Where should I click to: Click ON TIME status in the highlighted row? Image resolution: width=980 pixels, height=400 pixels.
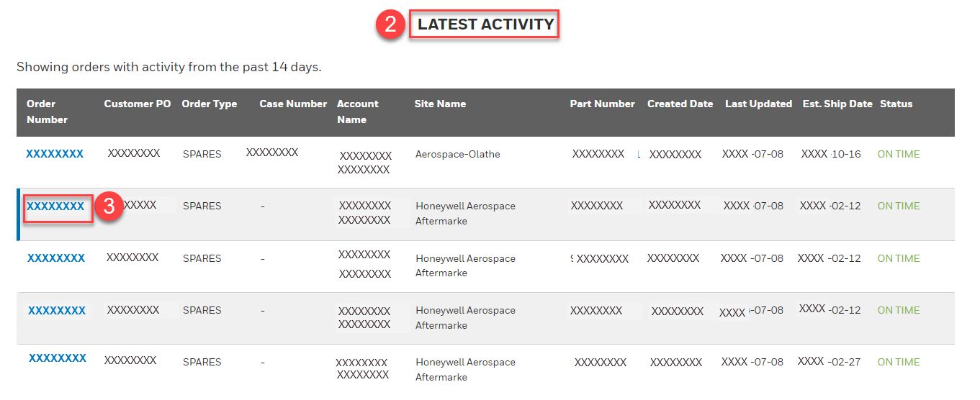[899, 206]
